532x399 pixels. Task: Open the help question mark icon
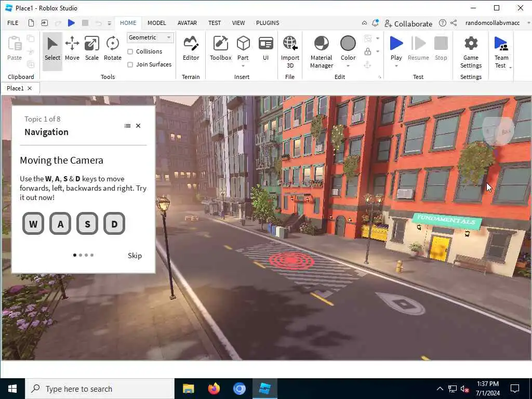tap(443, 23)
